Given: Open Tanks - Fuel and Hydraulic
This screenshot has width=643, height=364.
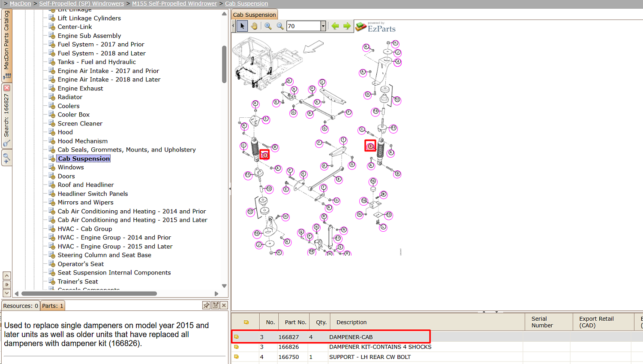Looking at the screenshot, I should pos(96,62).
